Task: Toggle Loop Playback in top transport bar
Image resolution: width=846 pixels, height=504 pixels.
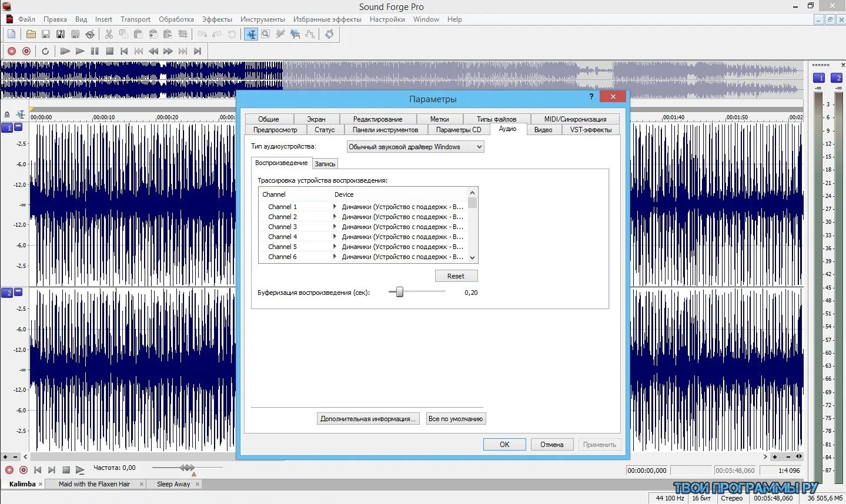Action: (45, 51)
